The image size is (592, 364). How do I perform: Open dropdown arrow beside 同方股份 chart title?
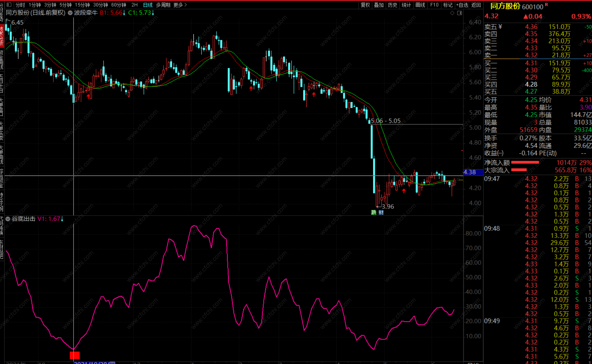pyautogui.click(x=70, y=13)
